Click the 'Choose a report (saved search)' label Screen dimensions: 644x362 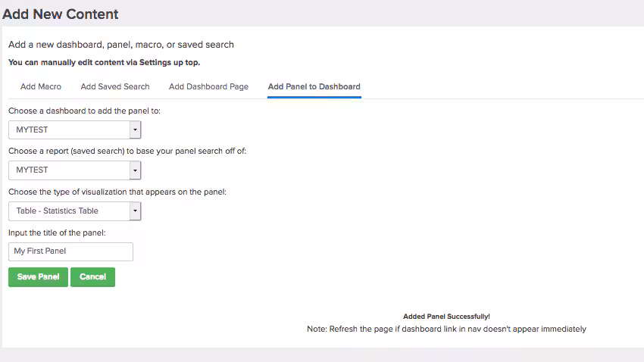(127, 151)
